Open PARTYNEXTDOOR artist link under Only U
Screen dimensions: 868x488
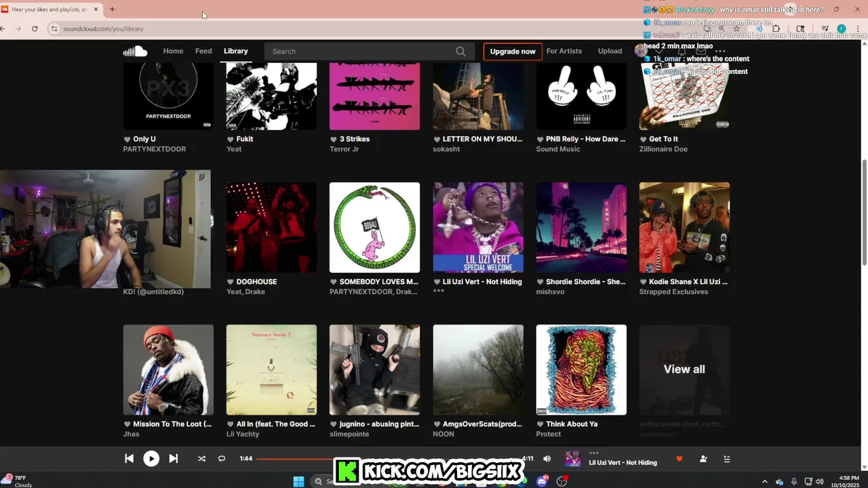pyautogui.click(x=155, y=149)
